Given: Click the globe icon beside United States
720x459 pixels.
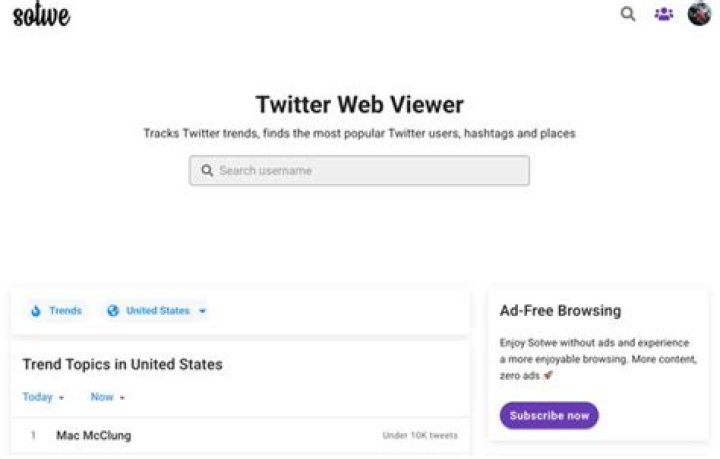Looking at the screenshot, I should tap(113, 311).
